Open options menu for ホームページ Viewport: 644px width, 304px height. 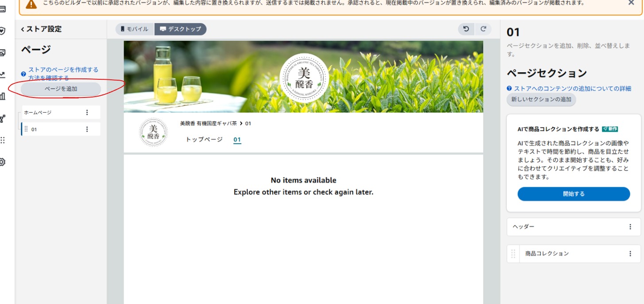click(x=87, y=113)
